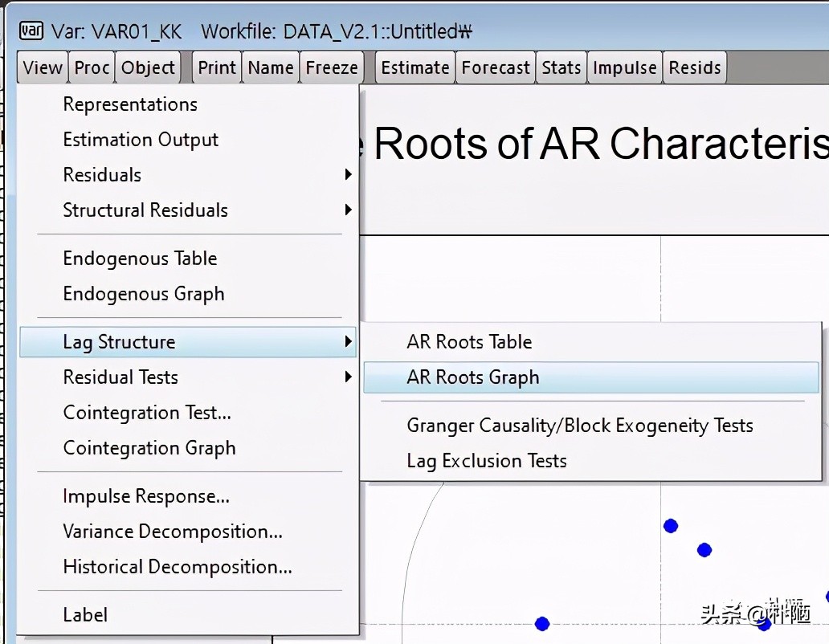Viewport: 829px width, 644px height.
Task: Select AR Roots Table submenu item
Action: (591, 342)
